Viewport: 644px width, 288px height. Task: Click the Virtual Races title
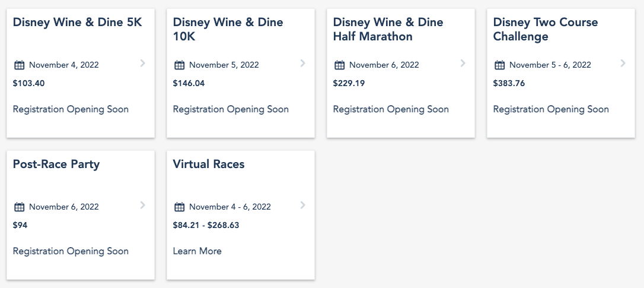[208, 164]
